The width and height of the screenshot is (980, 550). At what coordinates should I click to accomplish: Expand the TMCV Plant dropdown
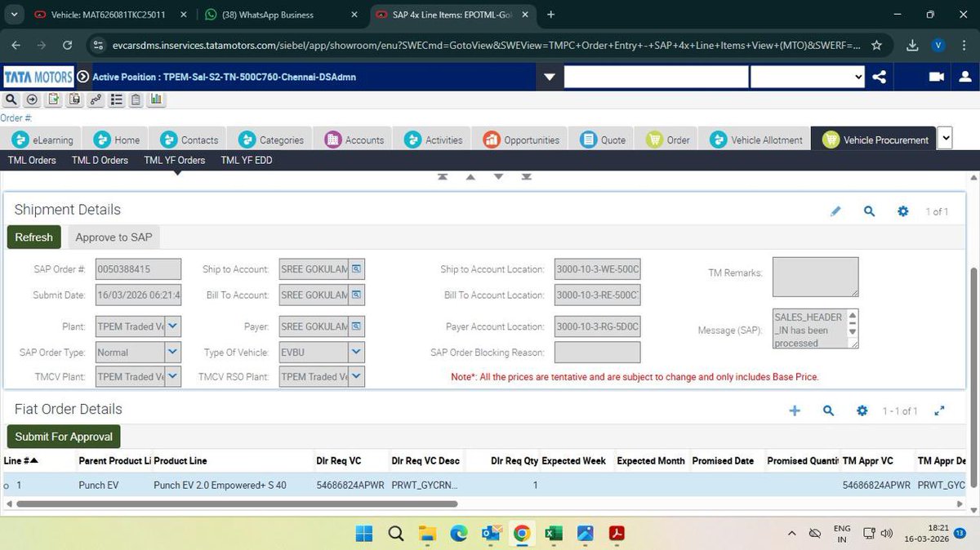point(173,376)
